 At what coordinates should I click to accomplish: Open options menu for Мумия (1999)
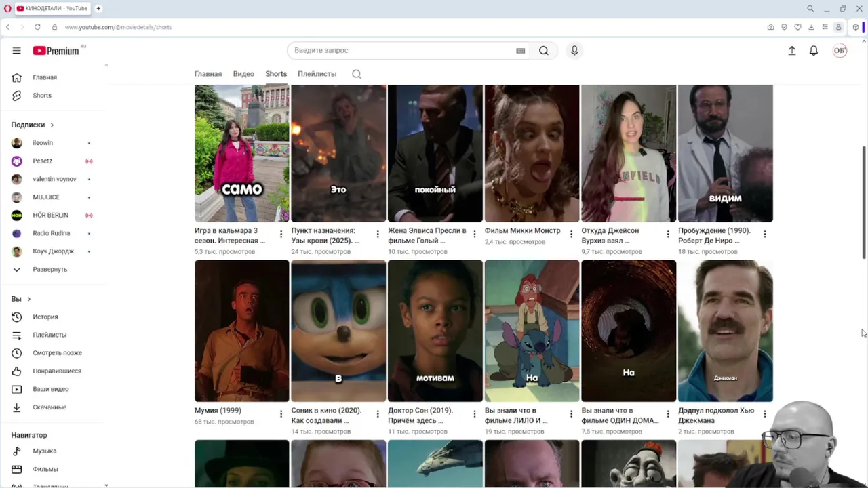tap(281, 414)
